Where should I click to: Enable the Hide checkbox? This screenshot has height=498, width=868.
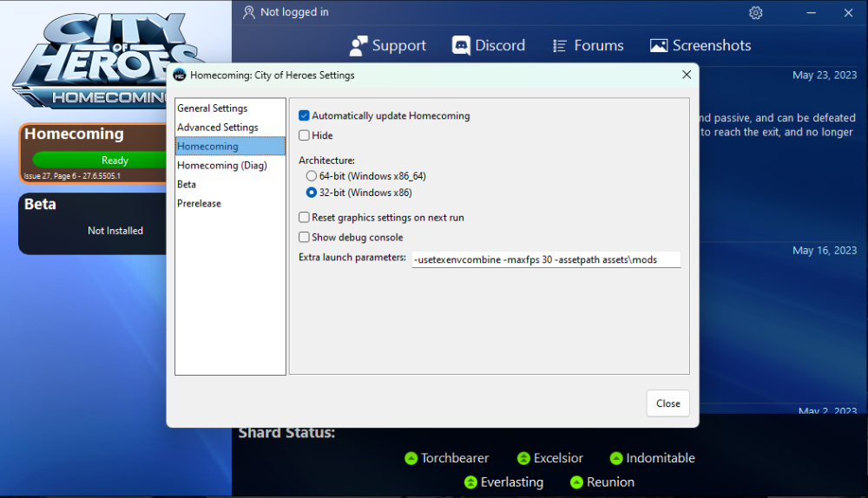304,135
